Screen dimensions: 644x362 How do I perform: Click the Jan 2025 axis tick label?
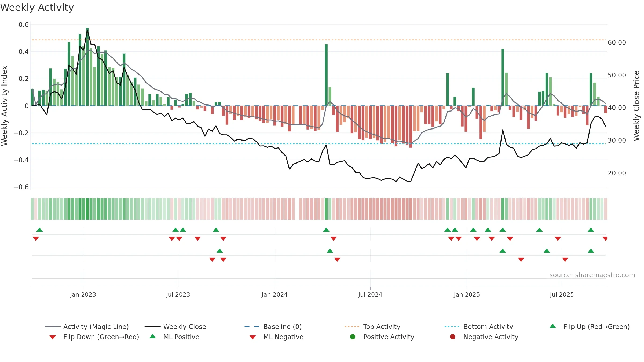pos(467,294)
